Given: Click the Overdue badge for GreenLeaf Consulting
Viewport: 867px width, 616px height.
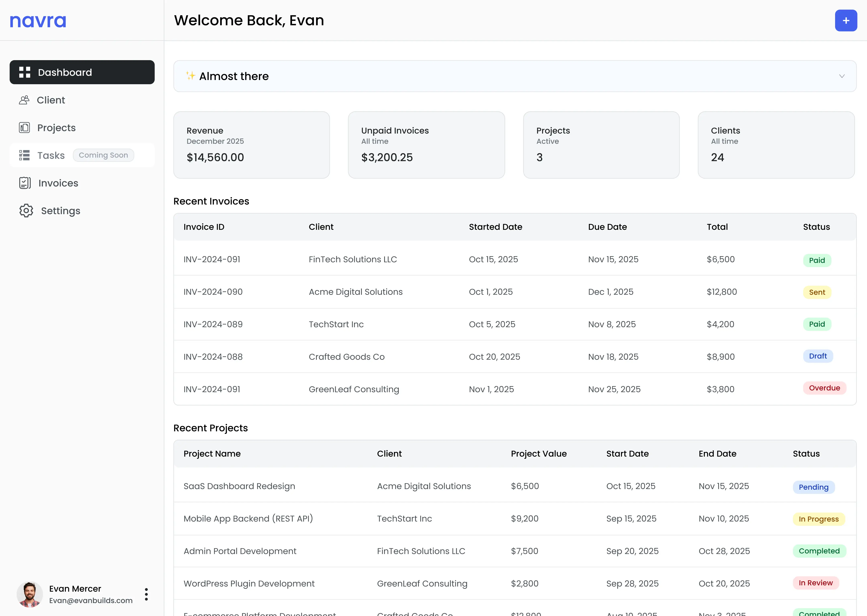Looking at the screenshot, I should click(824, 388).
